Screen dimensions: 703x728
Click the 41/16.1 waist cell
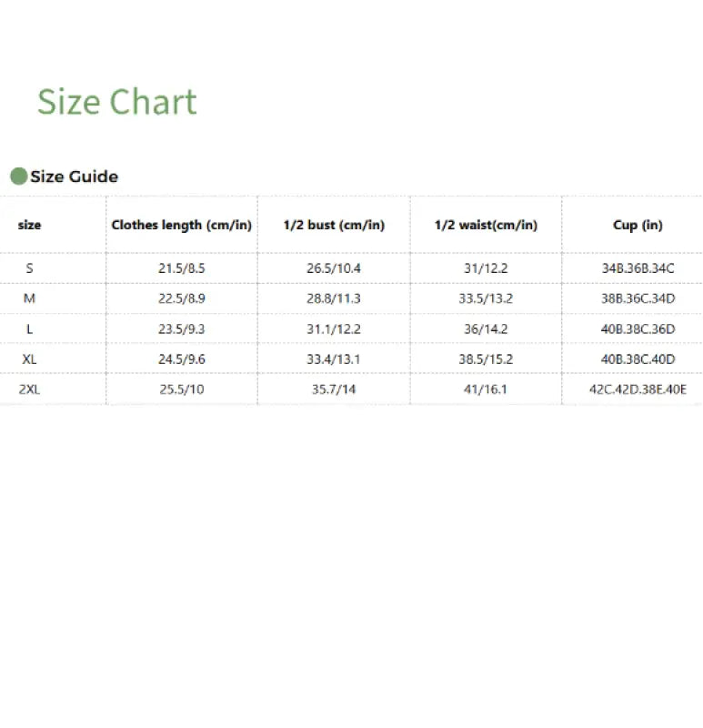tap(486, 389)
